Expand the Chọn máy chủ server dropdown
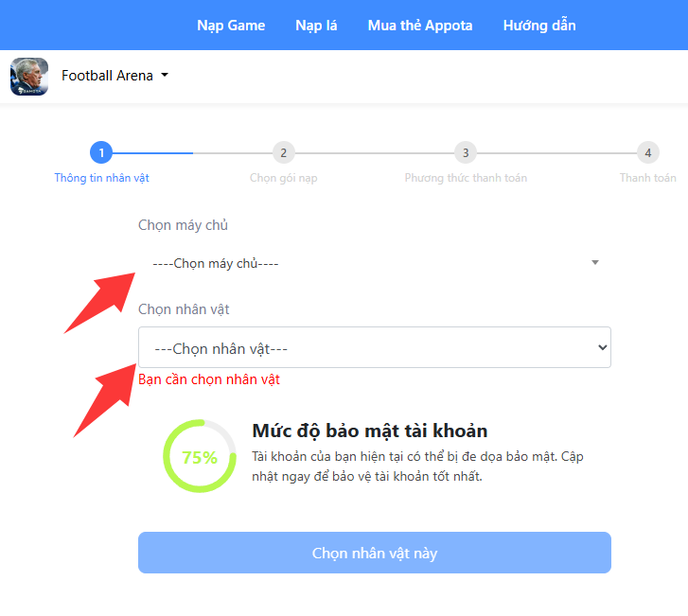This screenshot has height=616, width=688. pos(375,263)
